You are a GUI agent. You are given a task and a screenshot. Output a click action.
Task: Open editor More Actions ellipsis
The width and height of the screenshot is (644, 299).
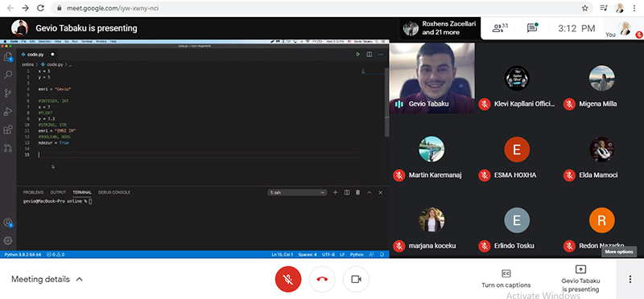[x=380, y=54]
